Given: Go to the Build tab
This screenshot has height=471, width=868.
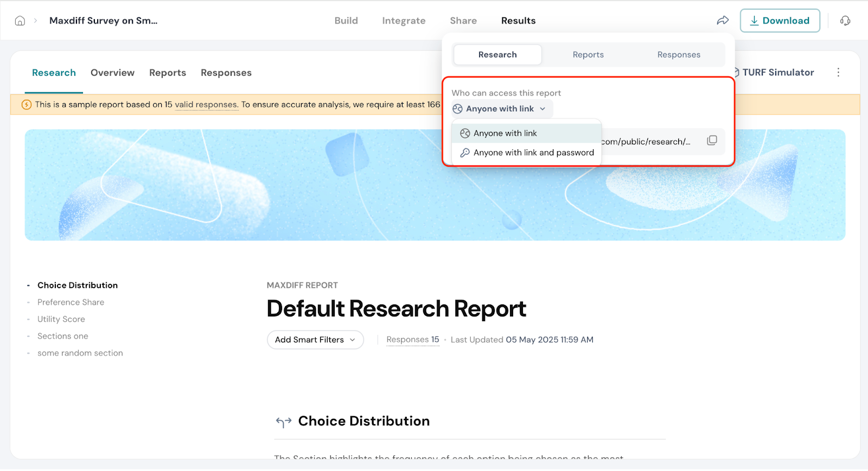Looking at the screenshot, I should [346, 21].
